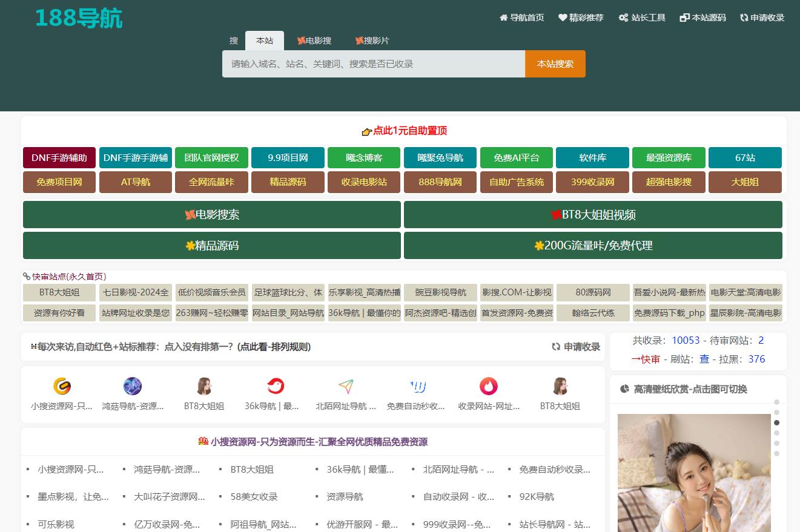Click the 站长工具 gears icon
The height and width of the screenshot is (532, 800).
(623, 18)
